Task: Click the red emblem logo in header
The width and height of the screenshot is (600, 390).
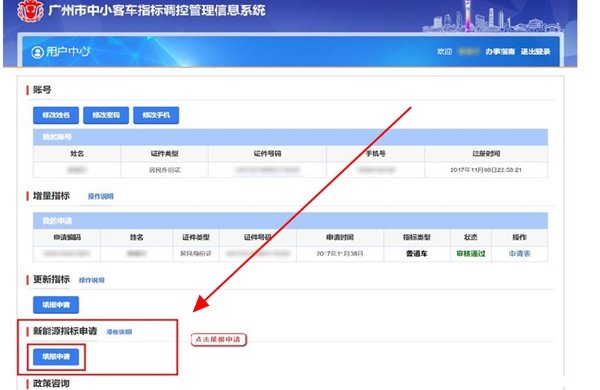Action: (31, 11)
